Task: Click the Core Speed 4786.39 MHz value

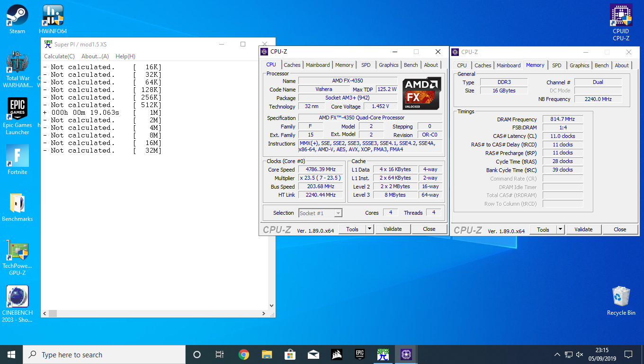Action: tap(321, 170)
